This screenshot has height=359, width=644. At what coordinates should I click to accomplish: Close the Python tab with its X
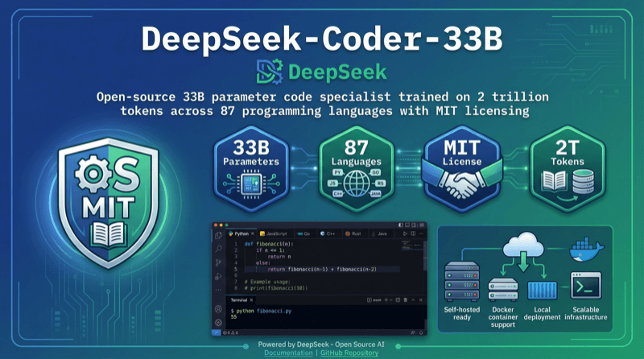coord(253,233)
